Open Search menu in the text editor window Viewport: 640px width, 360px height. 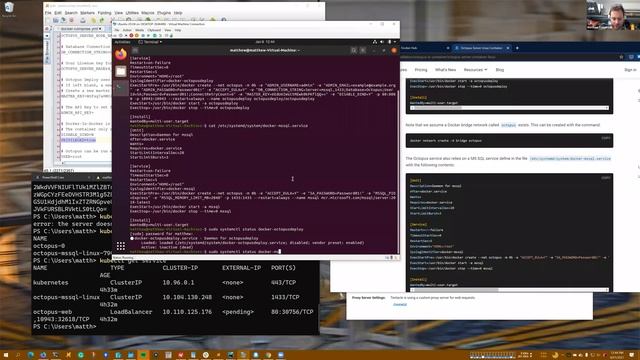pyautogui.click(x=71, y=13)
